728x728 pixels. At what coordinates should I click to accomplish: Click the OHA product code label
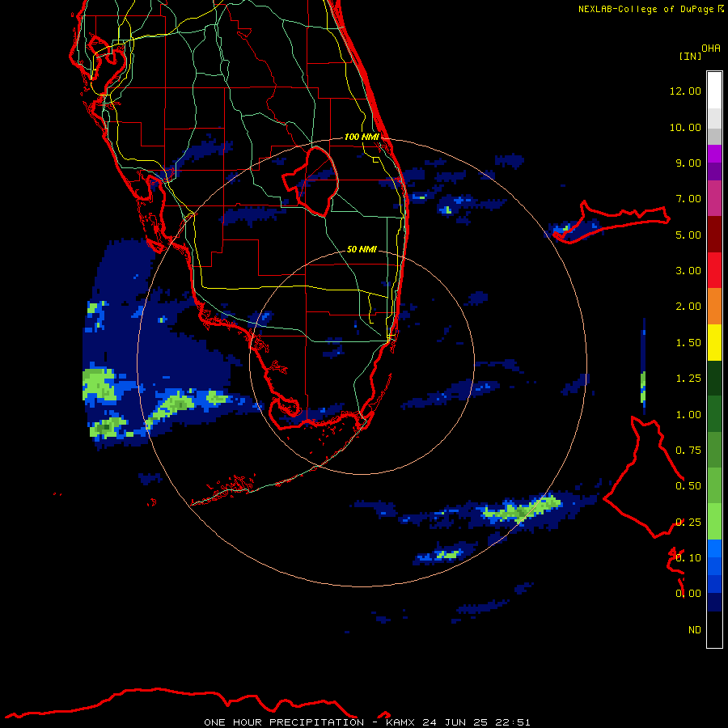coord(711,48)
